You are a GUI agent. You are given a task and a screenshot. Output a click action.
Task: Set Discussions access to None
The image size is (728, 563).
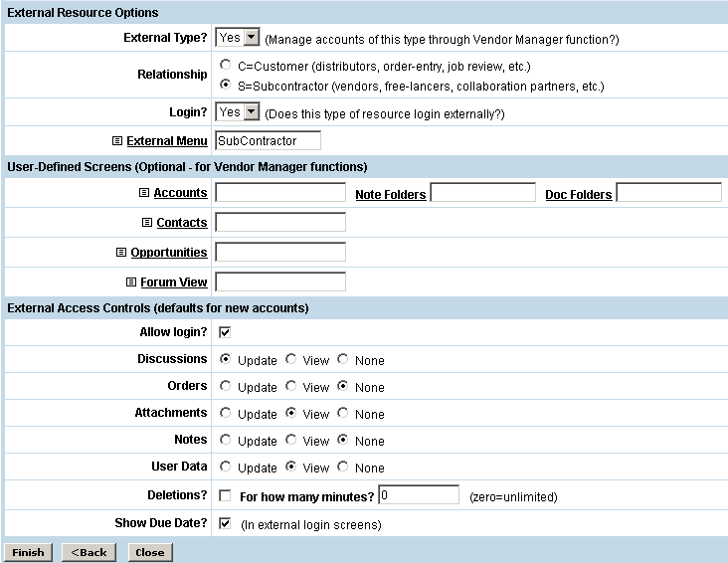343,359
